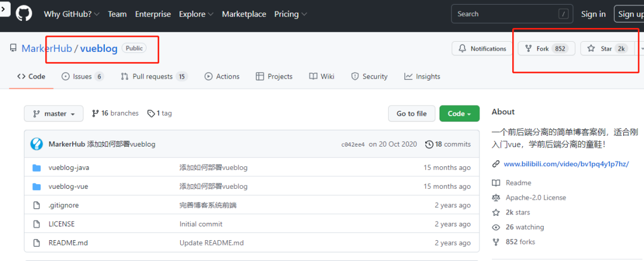
Task: Open the master branch selector dropdown
Action: tap(54, 114)
